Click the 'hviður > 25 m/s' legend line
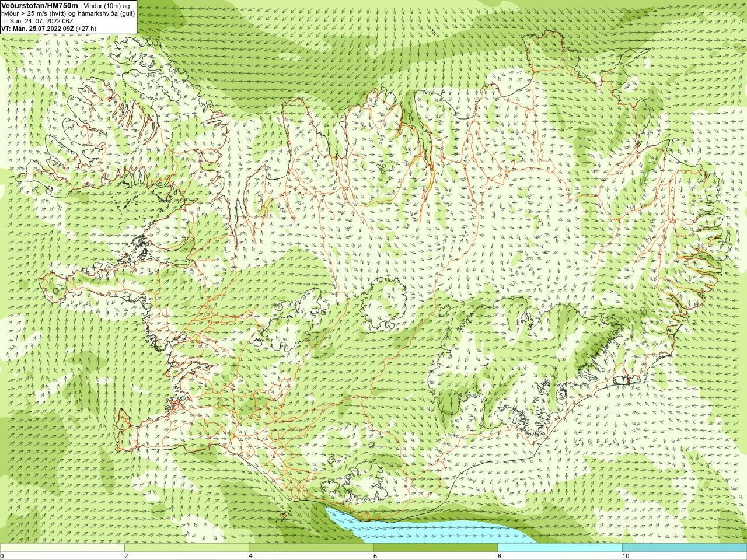 coord(68,13)
